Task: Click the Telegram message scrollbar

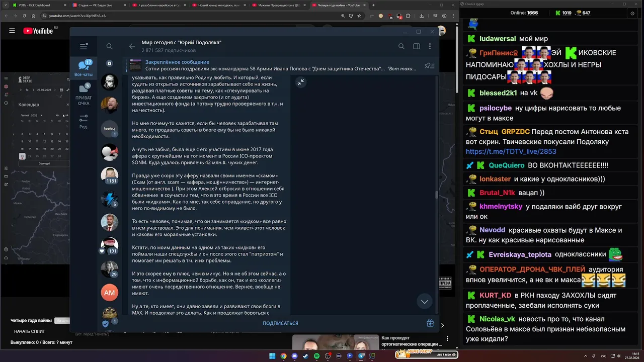Action: pyautogui.click(x=437, y=195)
